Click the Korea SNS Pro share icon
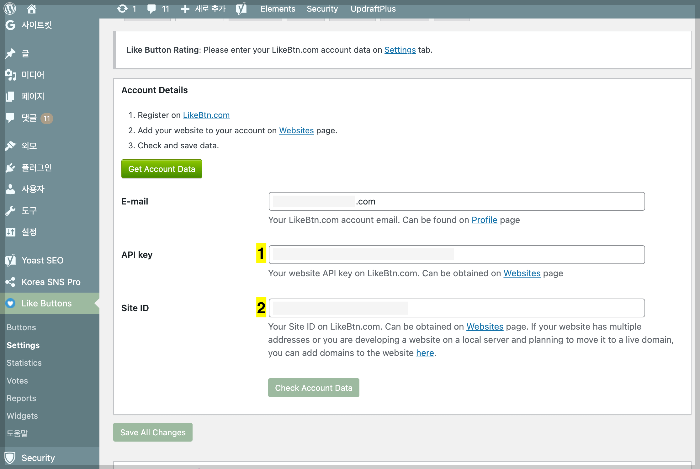 [10, 282]
